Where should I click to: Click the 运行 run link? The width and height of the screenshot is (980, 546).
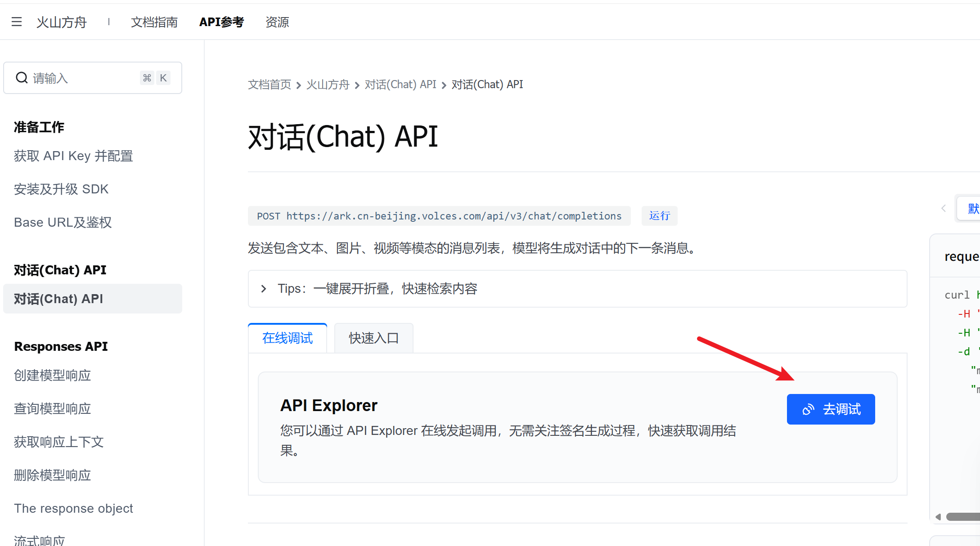[x=659, y=216]
